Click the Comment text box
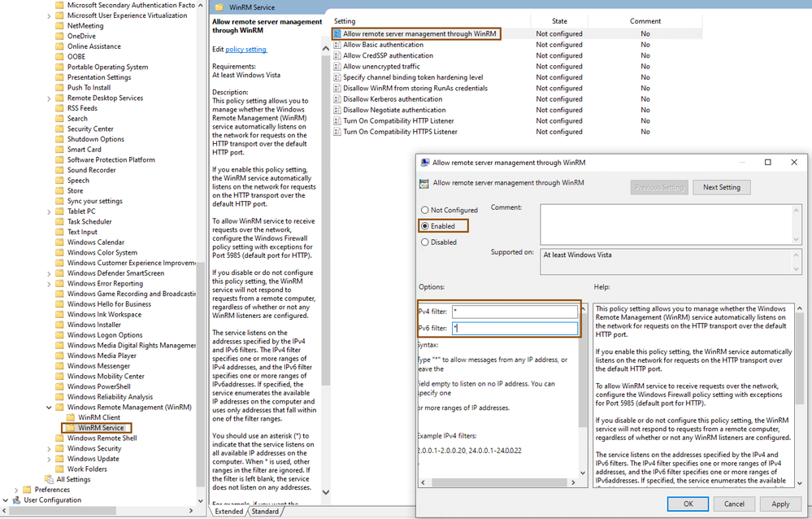 [667, 224]
